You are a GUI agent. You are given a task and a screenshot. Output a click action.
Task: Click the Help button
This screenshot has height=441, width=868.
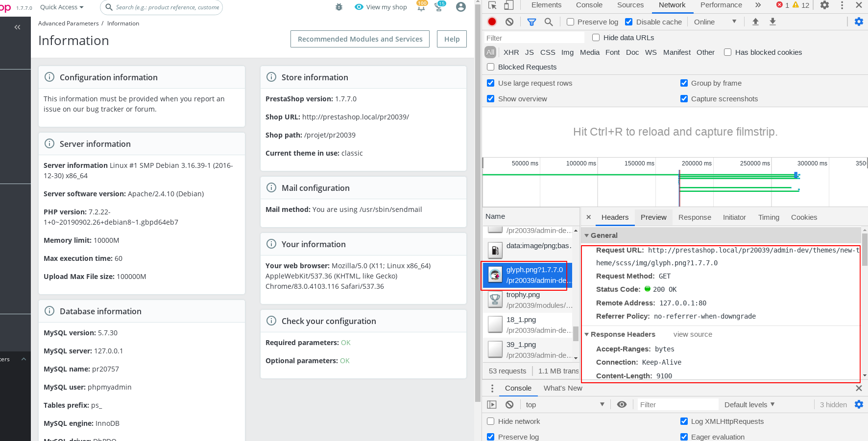click(x=452, y=39)
